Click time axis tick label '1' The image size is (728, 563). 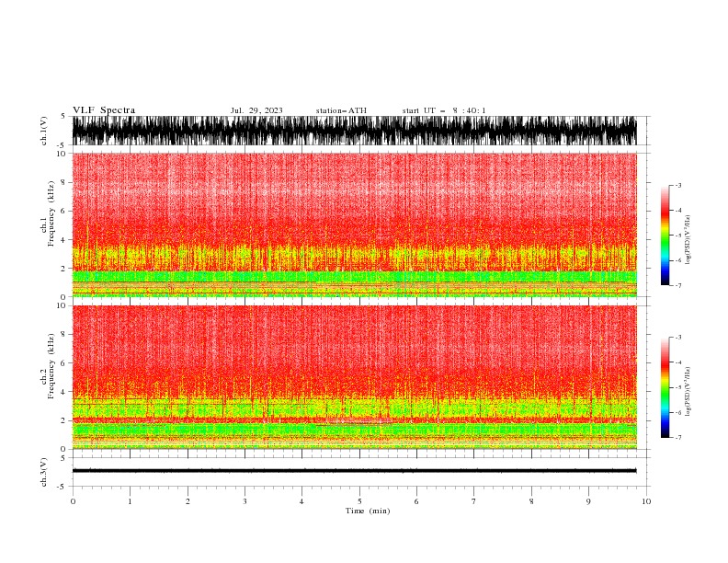(130, 501)
